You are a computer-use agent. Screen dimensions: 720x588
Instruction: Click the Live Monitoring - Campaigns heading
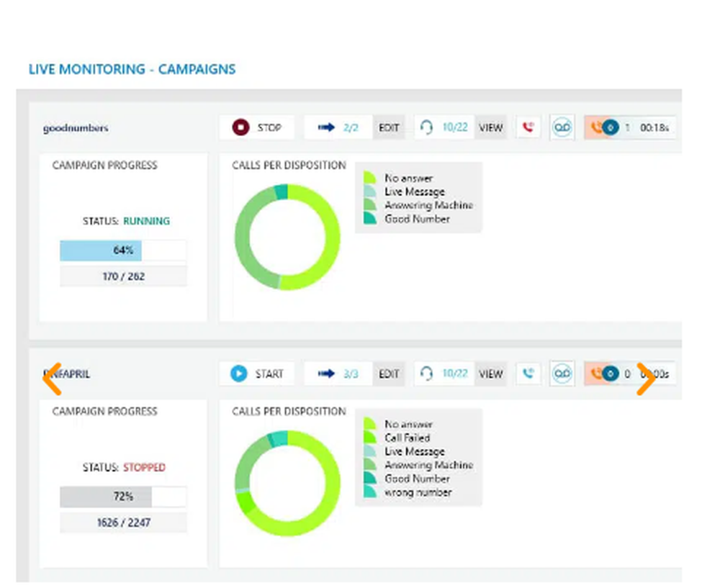[132, 69]
